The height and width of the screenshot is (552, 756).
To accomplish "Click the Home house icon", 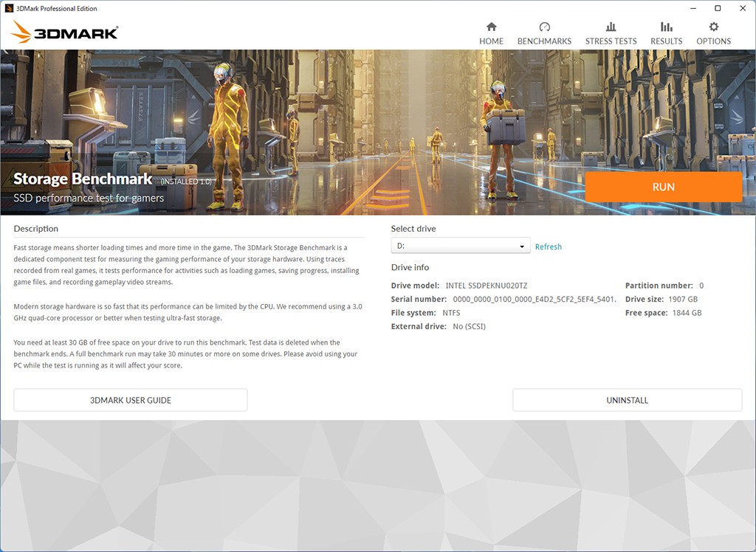I will pyautogui.click(x=491, y=27).
